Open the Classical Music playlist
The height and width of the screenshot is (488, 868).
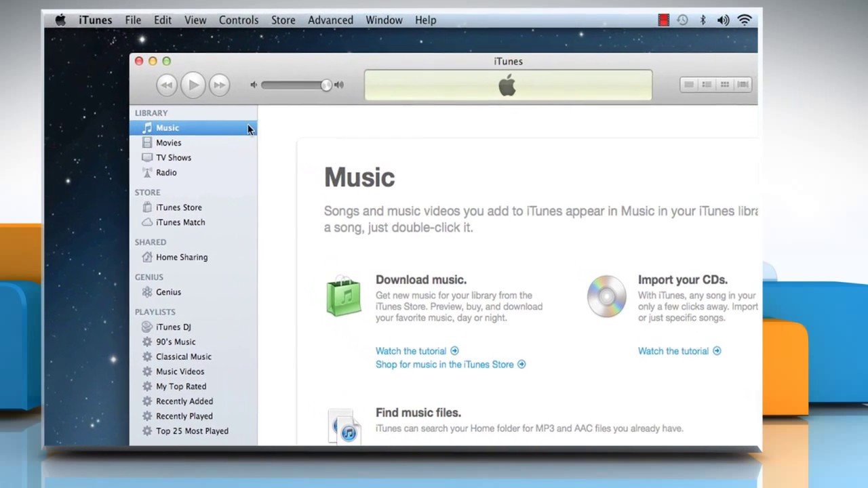click(x=193, y=357)
